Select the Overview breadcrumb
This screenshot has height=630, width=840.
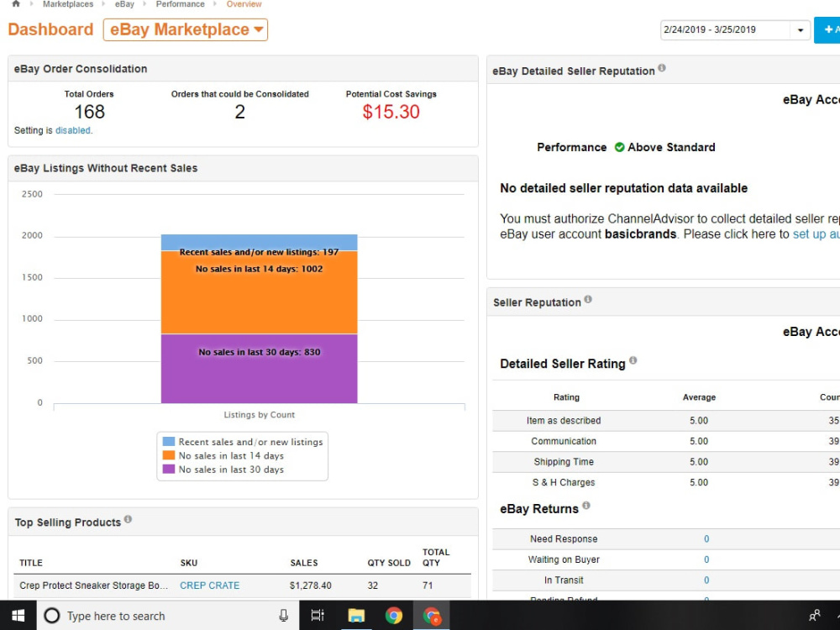click(244, 4)
